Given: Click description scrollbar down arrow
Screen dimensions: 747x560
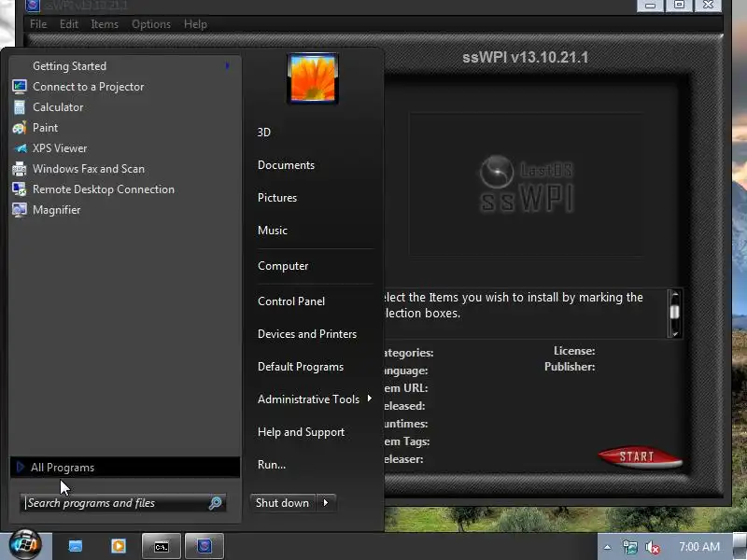Looking at the screenshot, I should click(x=674, y=332).
